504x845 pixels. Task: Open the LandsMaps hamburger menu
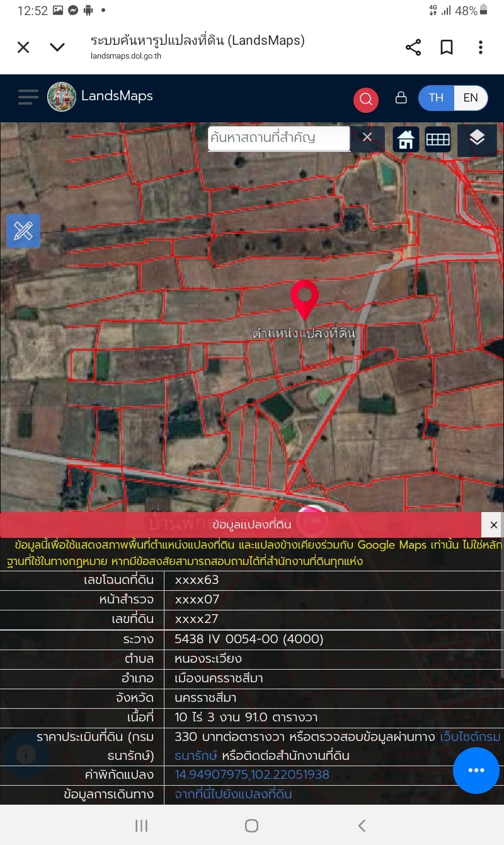pos(28,97)
